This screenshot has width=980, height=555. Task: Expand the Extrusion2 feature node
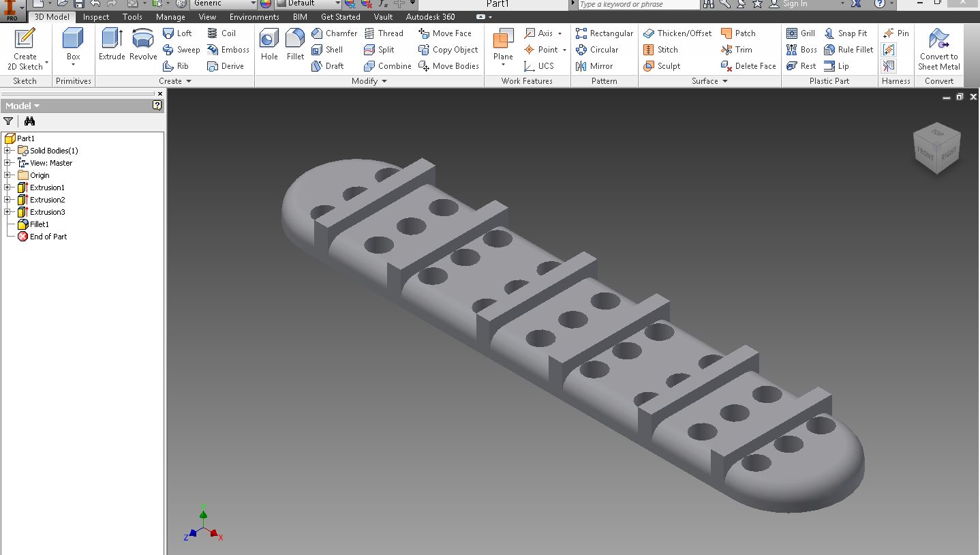(7, 200)
